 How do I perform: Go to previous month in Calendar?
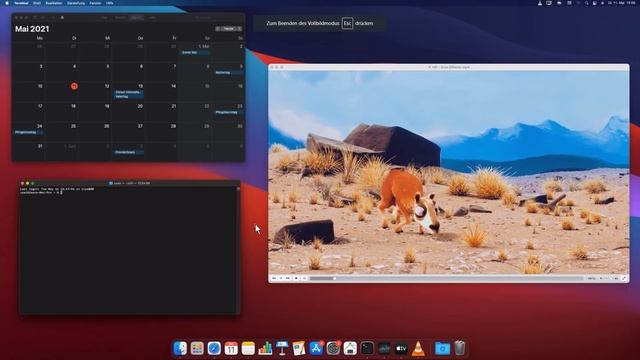click(x=218, y=29)
